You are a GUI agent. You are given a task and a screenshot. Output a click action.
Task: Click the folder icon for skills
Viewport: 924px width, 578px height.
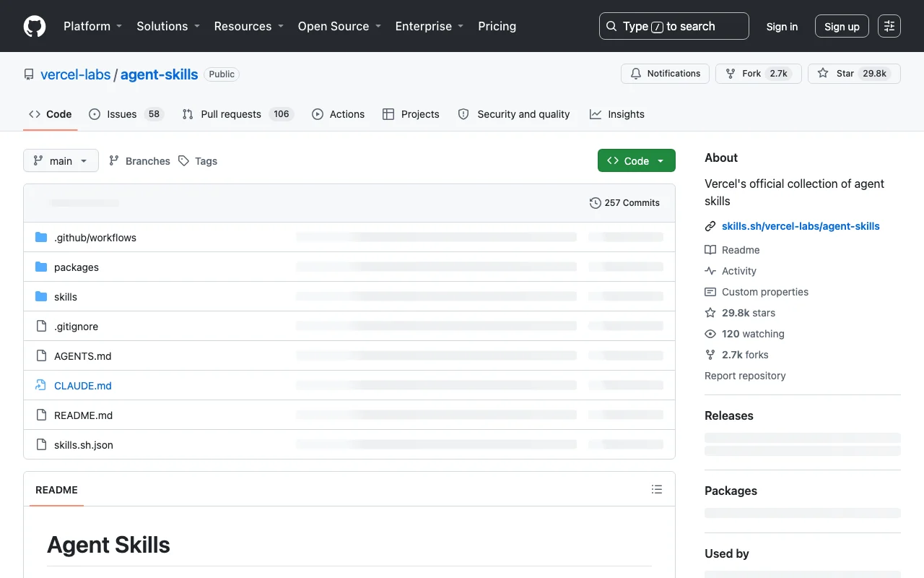click(41, 296)
